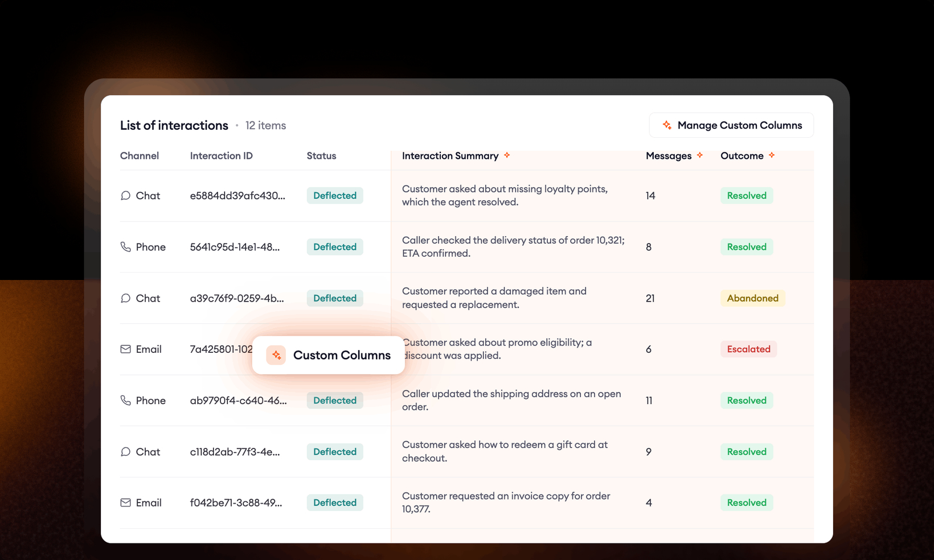Click the envelope icon beside 7a425801
The width and height of the screenshot is (934, 560).
tap(125, 349)
